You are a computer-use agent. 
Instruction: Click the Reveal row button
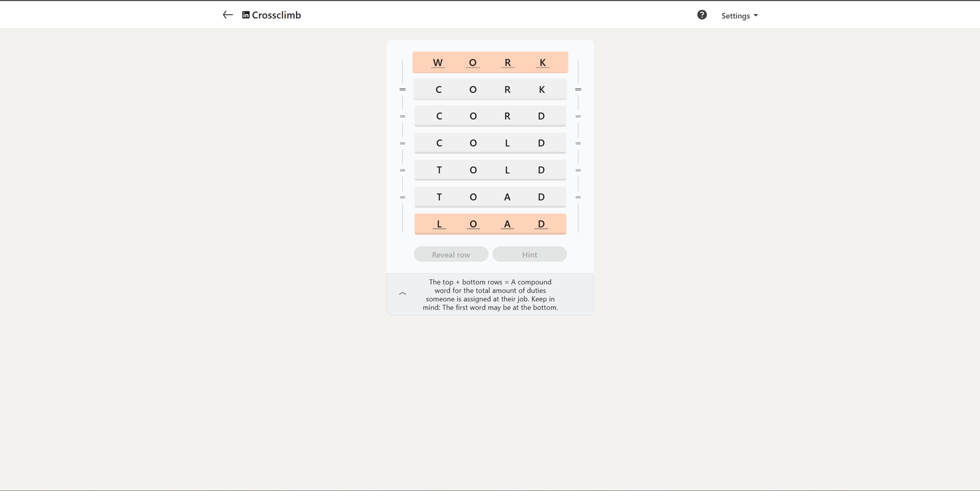[451, 255]
